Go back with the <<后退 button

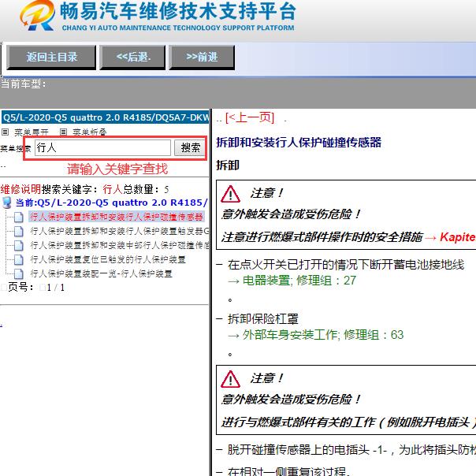[x=132, y=57]
